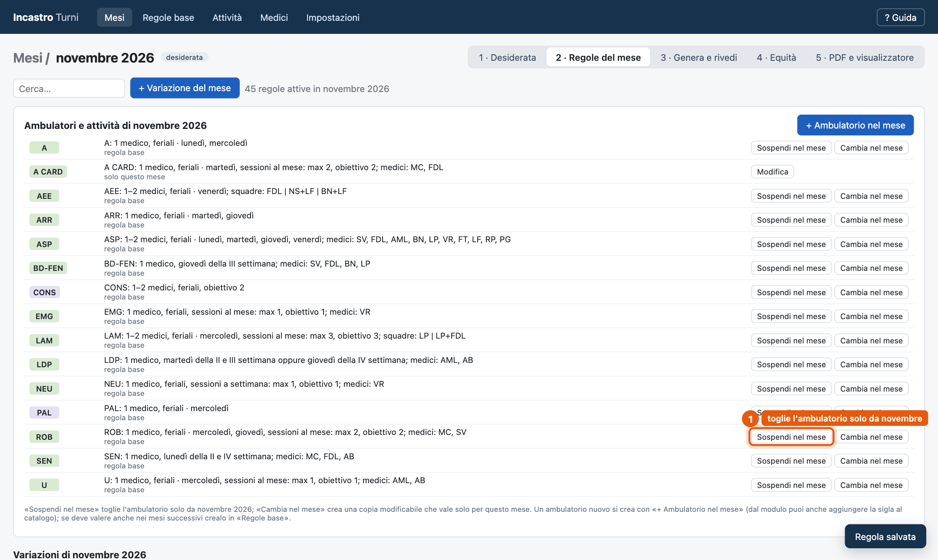Click the Incastro Turni logo

46,17
